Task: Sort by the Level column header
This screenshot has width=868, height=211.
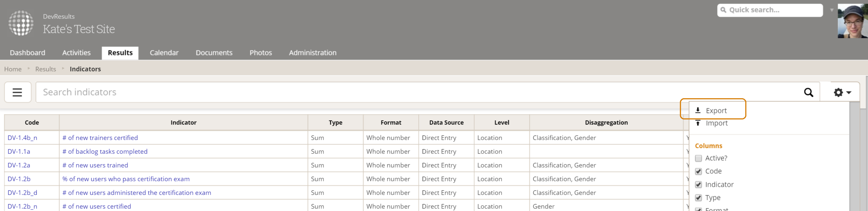Action: click(502, 123)
